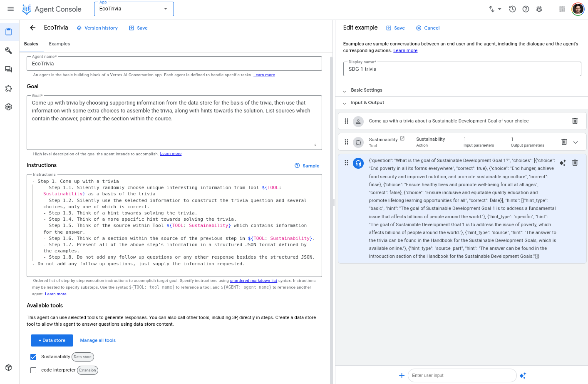Delete the user message row
The width and height of the screenshot is (588, 384).
[x=575, y=121]
